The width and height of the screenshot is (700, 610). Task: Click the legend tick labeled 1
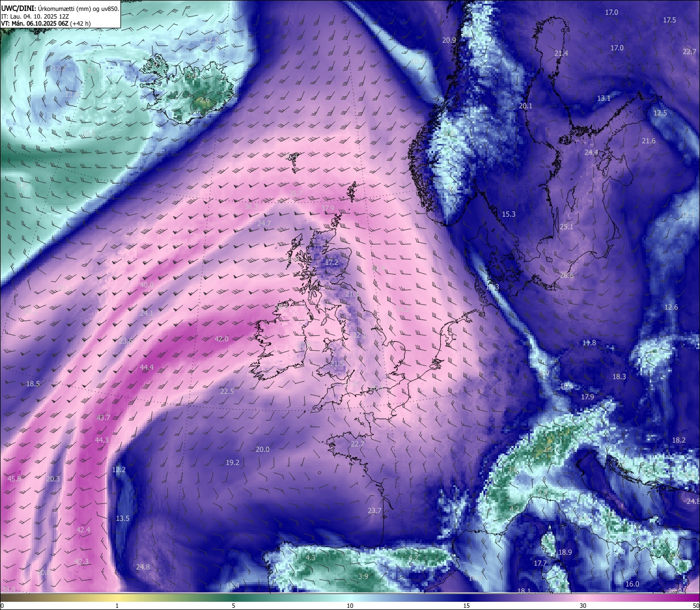point(117,606)
